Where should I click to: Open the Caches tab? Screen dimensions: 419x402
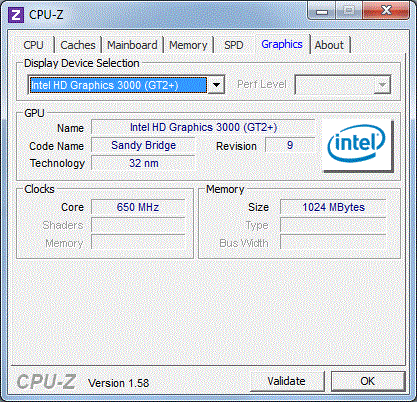pos(78,45)
